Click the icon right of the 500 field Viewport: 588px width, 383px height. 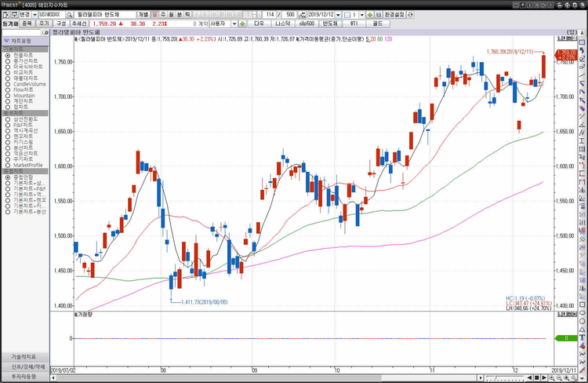[303, 15]
